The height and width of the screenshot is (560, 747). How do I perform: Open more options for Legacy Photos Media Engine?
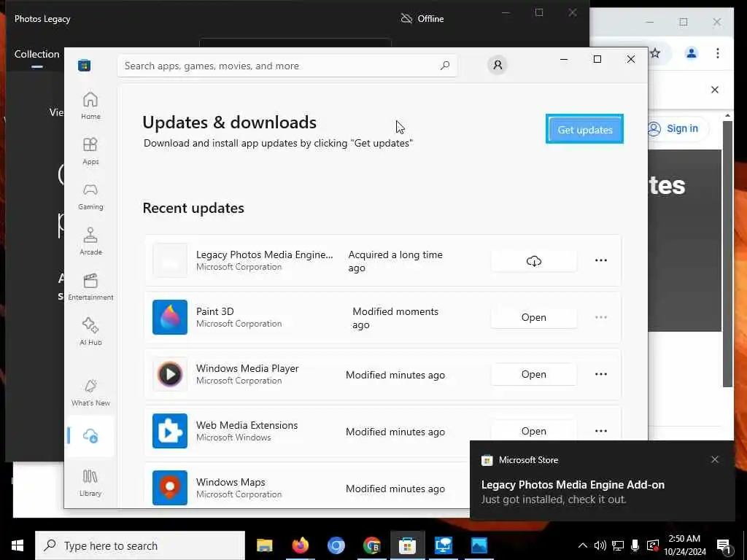point(601,260)
